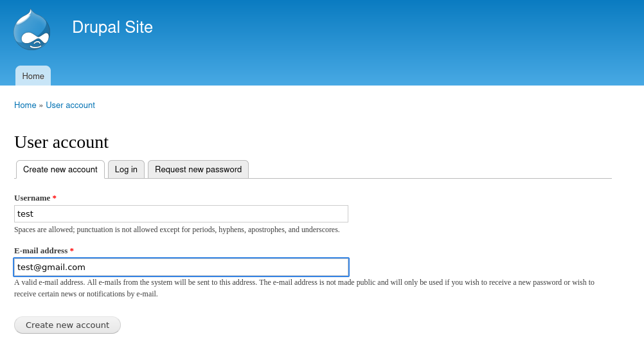Screen dimensions: 644x362
Task: Click the username punctuation help text
Action: coord(177,230)
